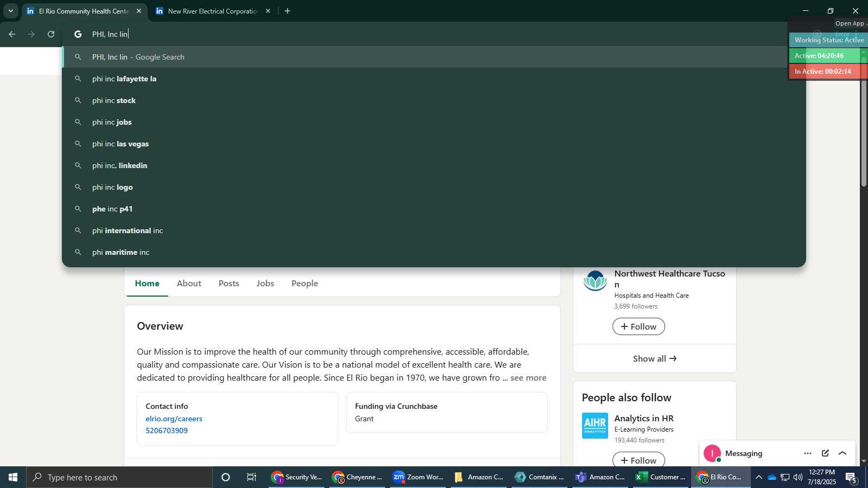Switch to El Rio Community Health Center tab
The height and width of the screenshot is (488, 868).
click(84, 11)
